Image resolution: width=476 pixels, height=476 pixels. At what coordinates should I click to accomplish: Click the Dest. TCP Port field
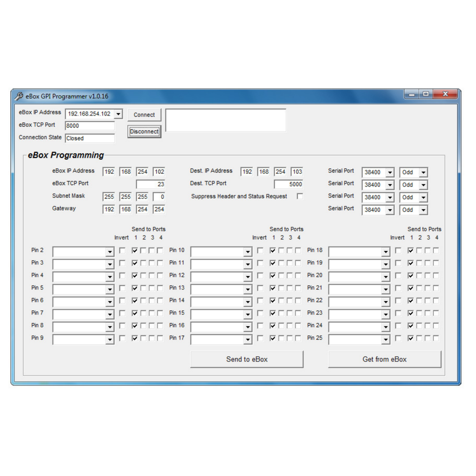click(288, 184)
